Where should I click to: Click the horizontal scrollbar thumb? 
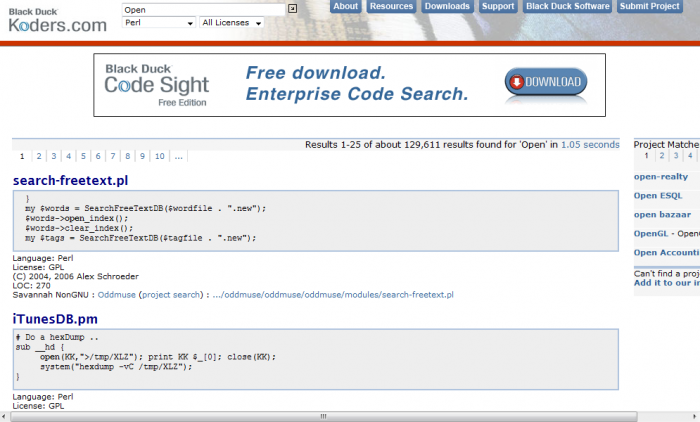pos(324,416)
